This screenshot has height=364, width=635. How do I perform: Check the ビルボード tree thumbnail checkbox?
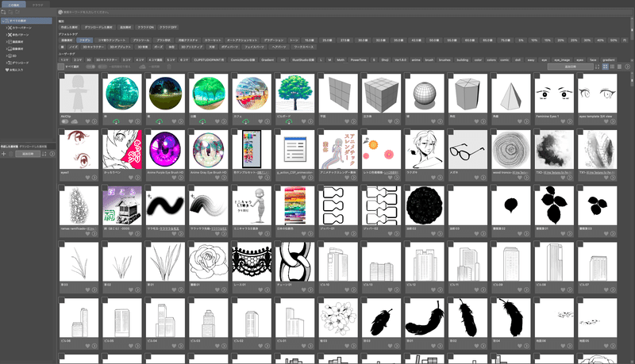click(x=277, y=75)
